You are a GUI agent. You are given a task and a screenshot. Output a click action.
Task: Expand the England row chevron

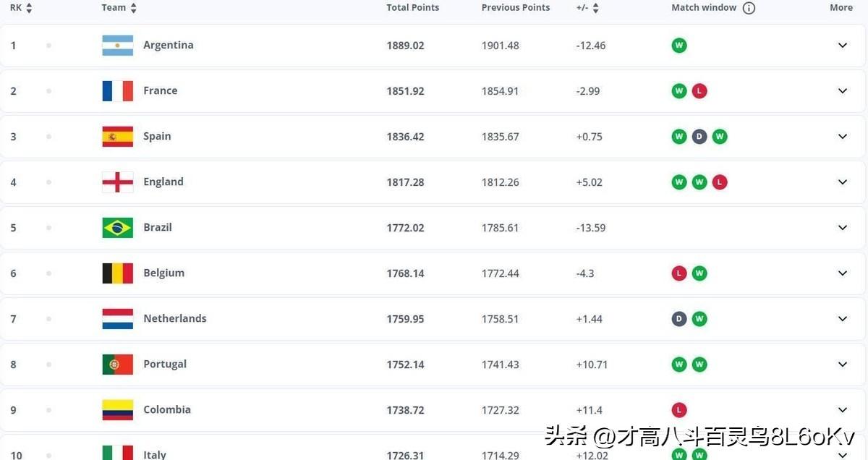(842, 182)
